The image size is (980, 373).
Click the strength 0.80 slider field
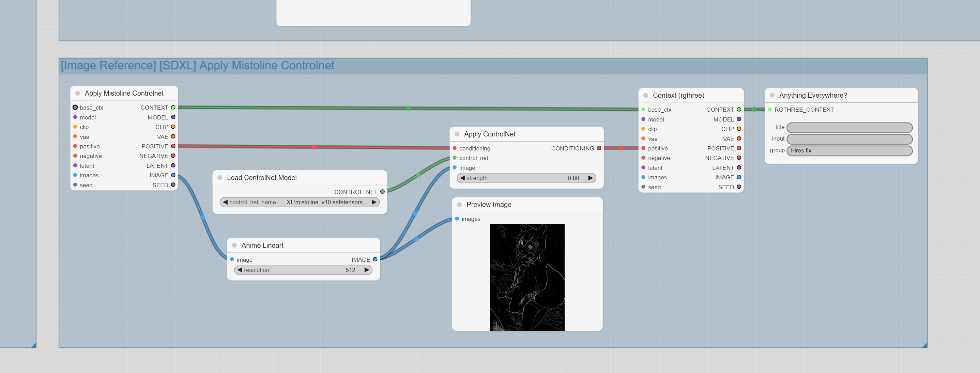526,178
